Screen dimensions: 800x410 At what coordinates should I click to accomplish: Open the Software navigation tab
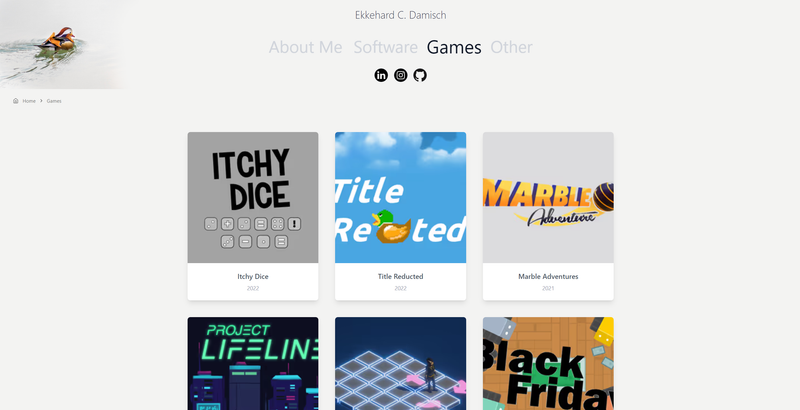(x=386, y=47)
